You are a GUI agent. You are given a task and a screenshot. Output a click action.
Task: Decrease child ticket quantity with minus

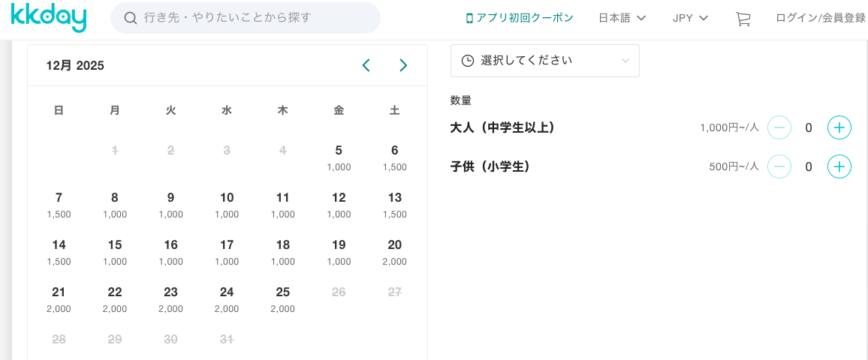pos(779,166)
